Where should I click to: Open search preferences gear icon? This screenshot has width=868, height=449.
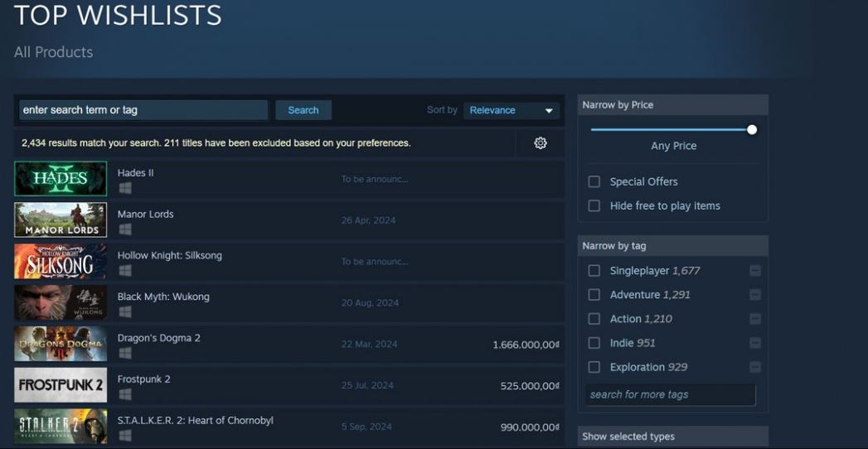(x=541, y=143)
